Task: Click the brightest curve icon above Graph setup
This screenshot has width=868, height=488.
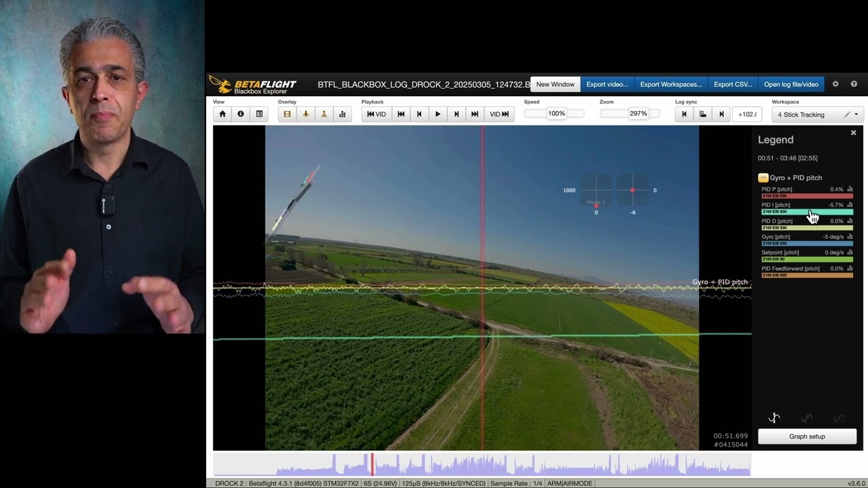Action: (x=774, y=418)
